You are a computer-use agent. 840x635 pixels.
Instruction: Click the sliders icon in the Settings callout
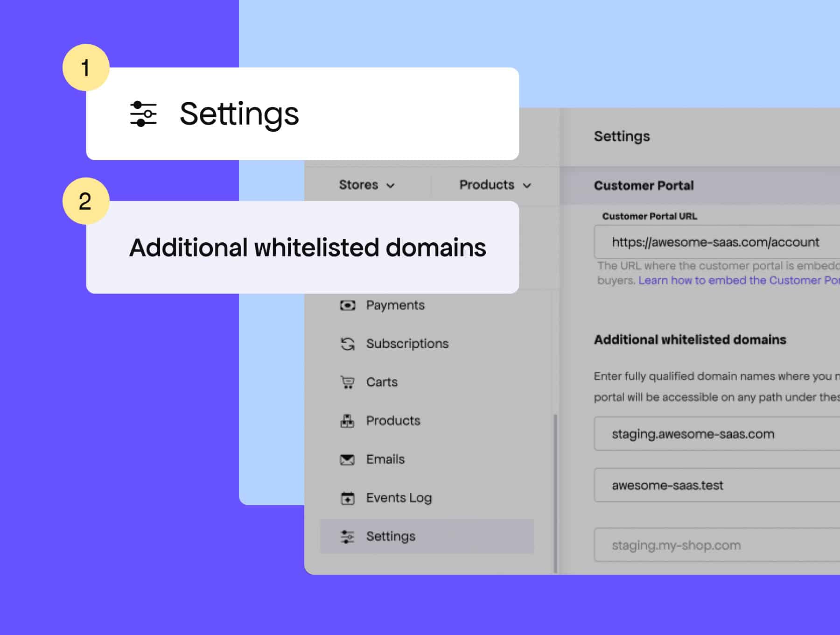(x=143, y=114)
